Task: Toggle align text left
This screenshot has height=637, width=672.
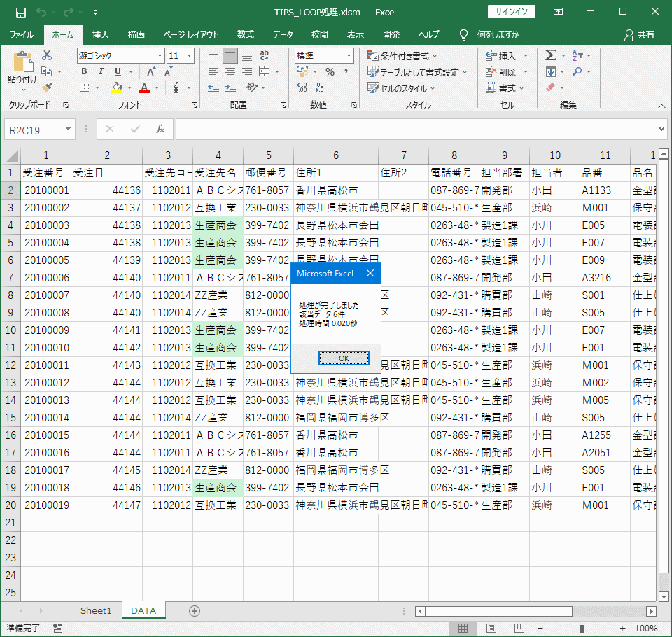Action: (213, 71)
